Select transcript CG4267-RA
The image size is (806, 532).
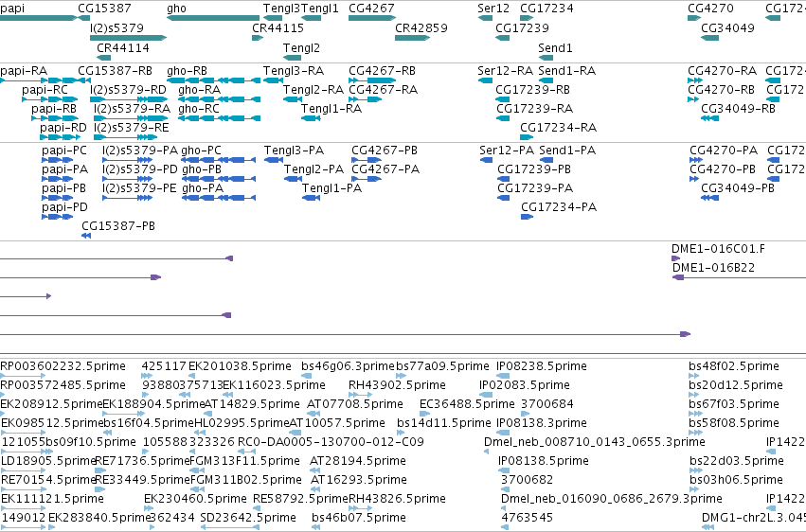click(x=365, y=99)
